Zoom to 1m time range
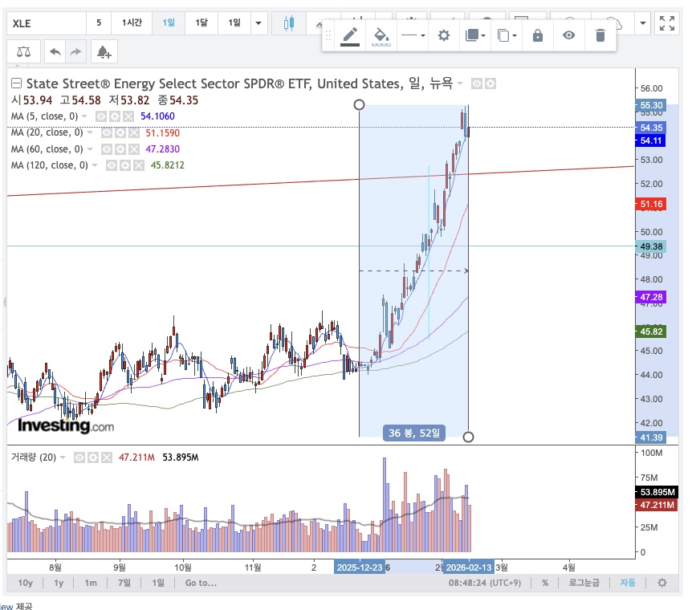 coord(91,583)
